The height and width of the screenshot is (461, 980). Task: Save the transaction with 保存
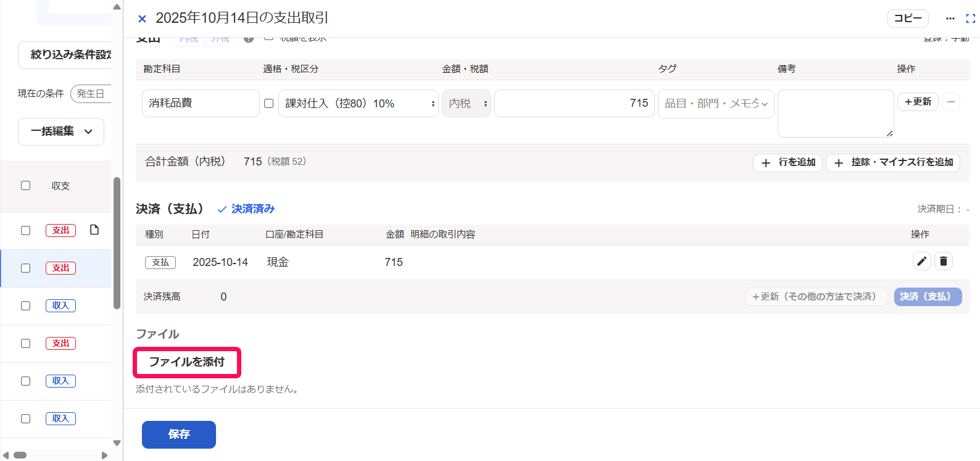click(x=179, y=434)
